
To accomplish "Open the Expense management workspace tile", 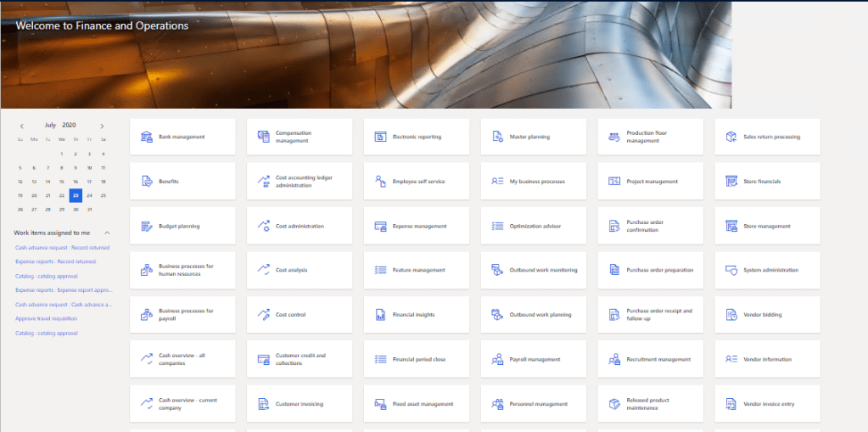I will coord(416,226).
